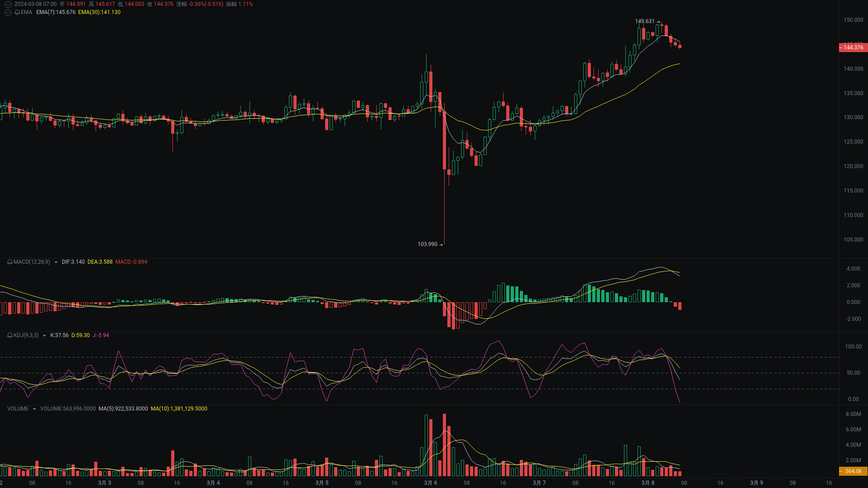
Task: Click the 3月 9 date on time axis
Action: tap(757, 483)
